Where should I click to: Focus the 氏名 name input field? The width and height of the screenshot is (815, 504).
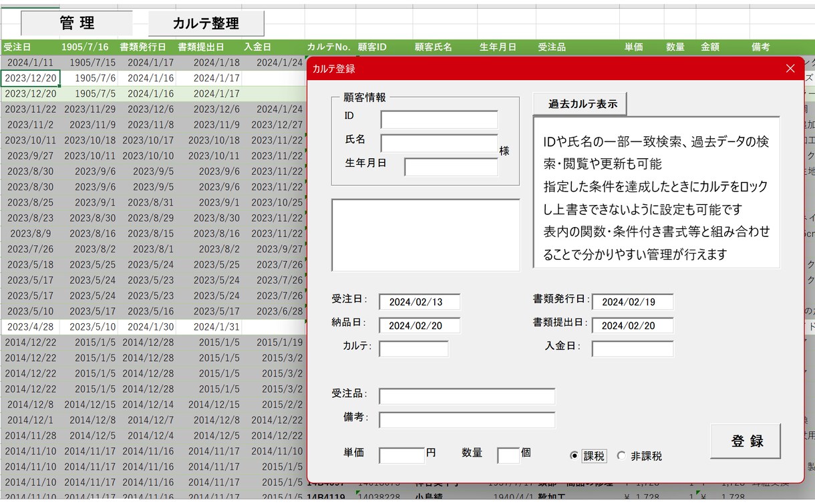point(439,144)
